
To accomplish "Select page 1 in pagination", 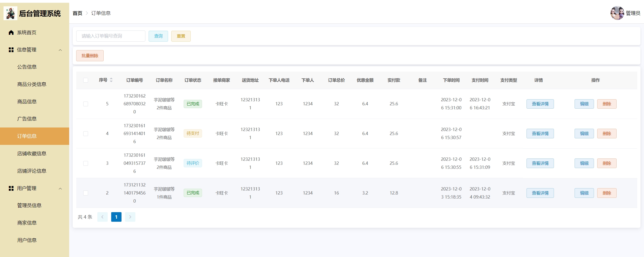I will coord(116,217).
